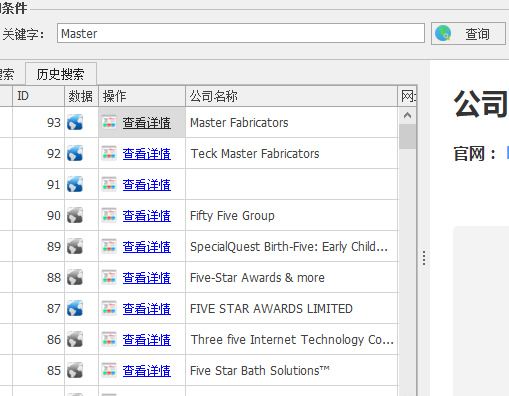Open 查看详情 for Five-Star Awards & more
This screenshot has width=509, height=396.
point(147,278)
